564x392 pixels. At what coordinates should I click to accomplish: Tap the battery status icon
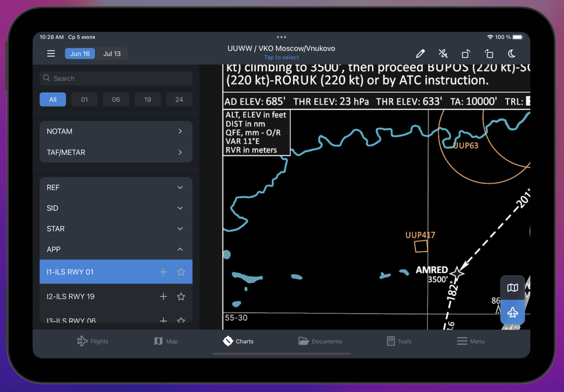[x=518, y=37]
